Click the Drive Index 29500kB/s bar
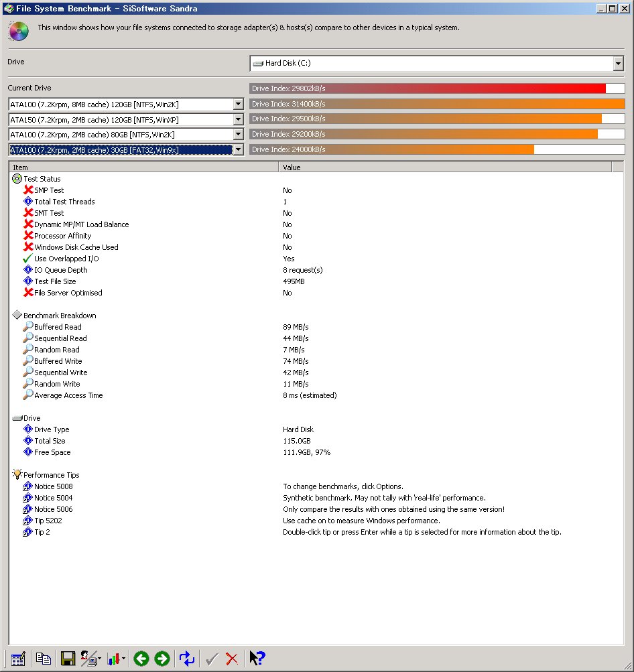The width and height of the screenshot is (634, 672). tap(437, 119)
